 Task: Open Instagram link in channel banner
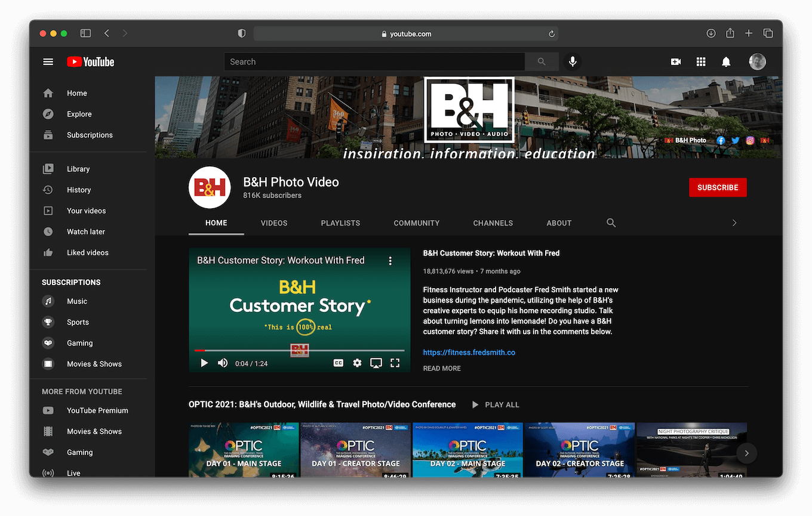(750, 141)
